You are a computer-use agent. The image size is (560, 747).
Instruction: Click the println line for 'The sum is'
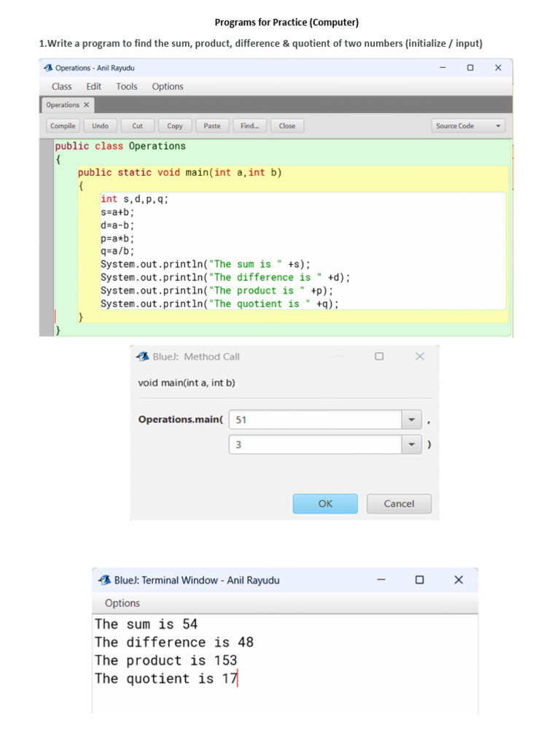point(205,264)
